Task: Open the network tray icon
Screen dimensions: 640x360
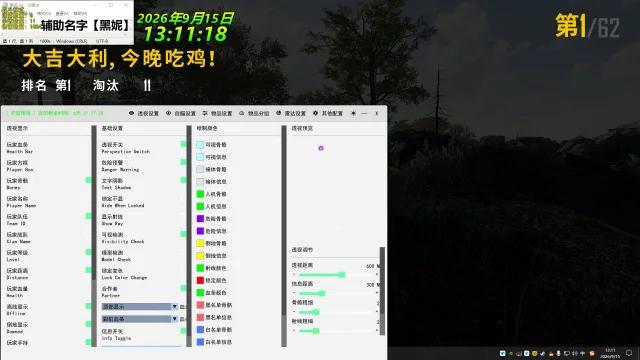Action: 567,353
